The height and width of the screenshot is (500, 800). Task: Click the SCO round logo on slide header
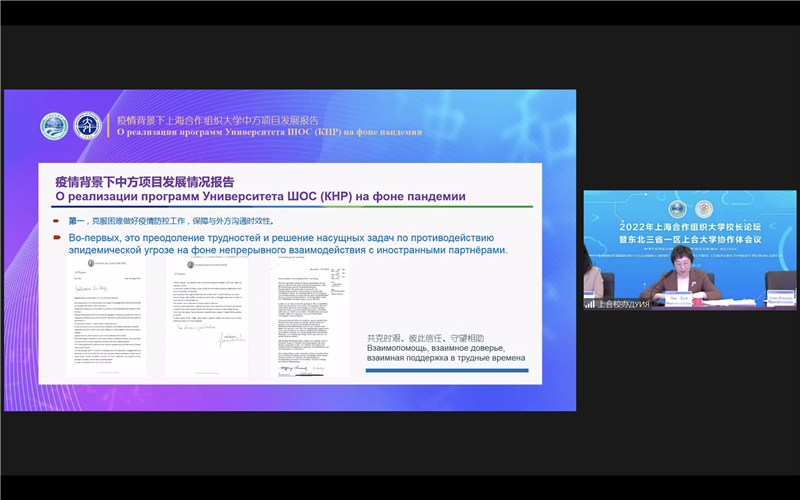[x=54, y=127]
